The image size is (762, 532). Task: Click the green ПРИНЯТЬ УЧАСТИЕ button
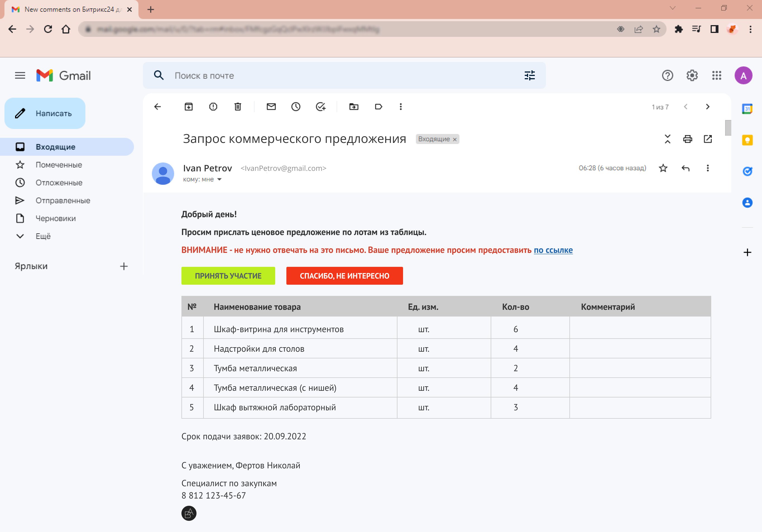[228, 275]
